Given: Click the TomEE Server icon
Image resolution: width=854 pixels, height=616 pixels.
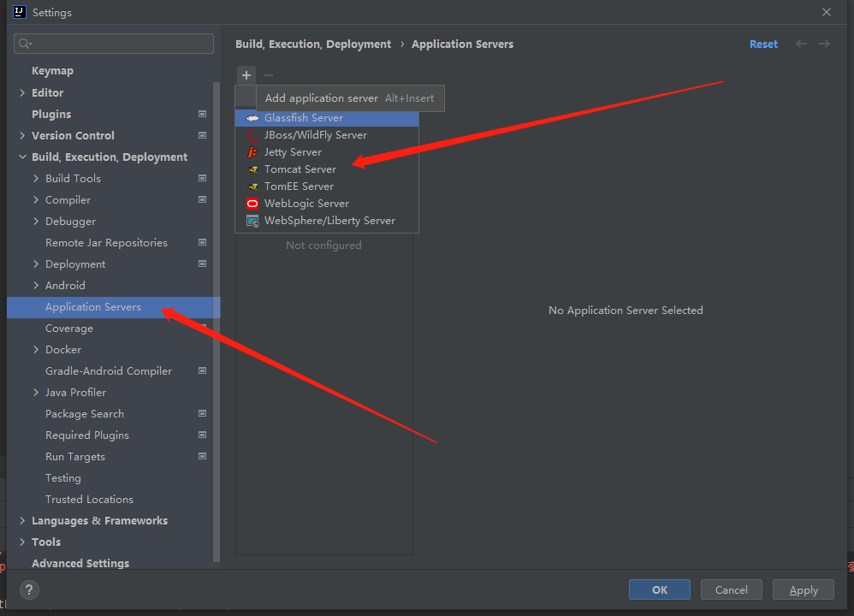Looking at the screenshot, I should click(x=252, y=187).
